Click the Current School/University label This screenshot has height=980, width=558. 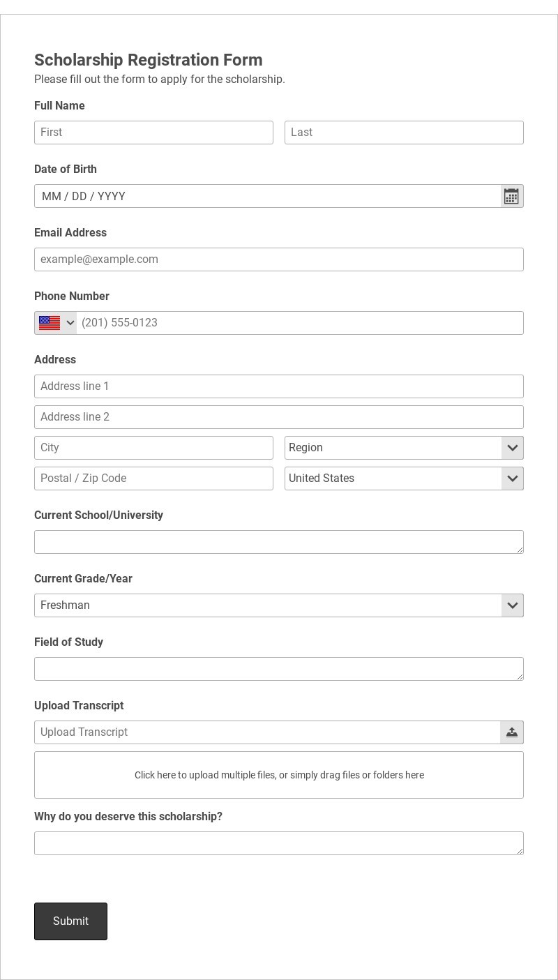(98, 515)
